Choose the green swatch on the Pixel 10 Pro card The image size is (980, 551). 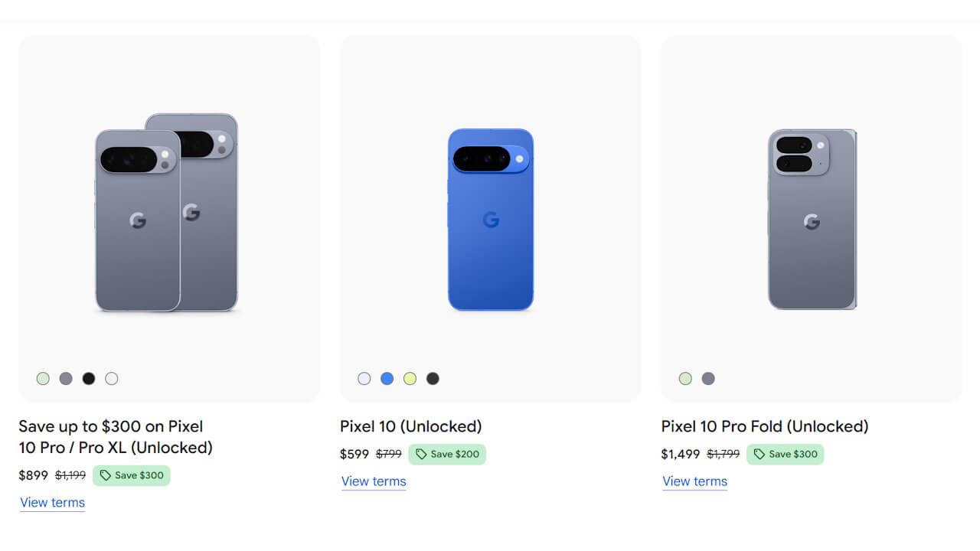tap(43, 378)
